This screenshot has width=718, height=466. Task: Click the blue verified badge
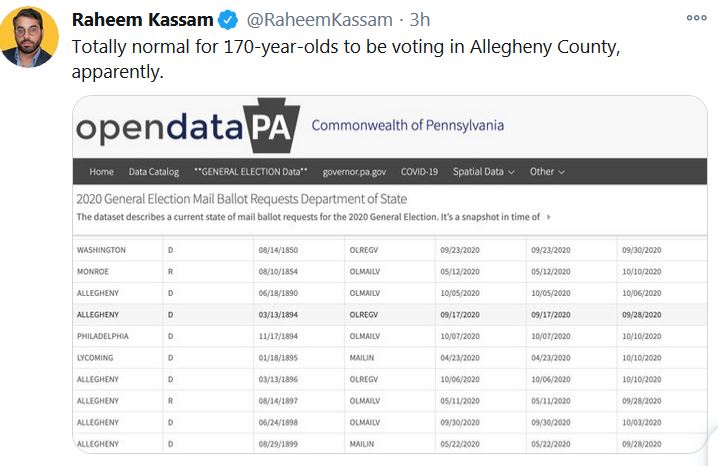[227, 20]
